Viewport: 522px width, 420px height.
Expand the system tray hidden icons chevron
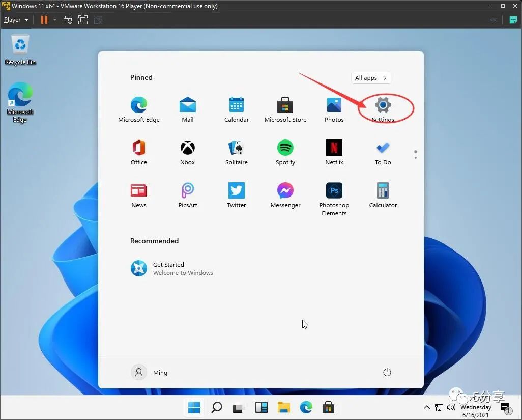point(426,407)
